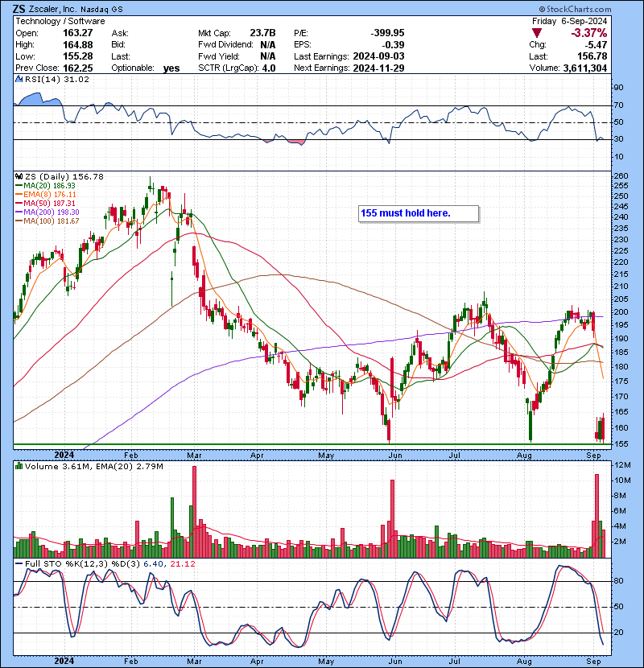Click the Mkt Cap value 23.7B
Image resolution: width=644 pixels, height=668 pixels.
coord(262,33)
